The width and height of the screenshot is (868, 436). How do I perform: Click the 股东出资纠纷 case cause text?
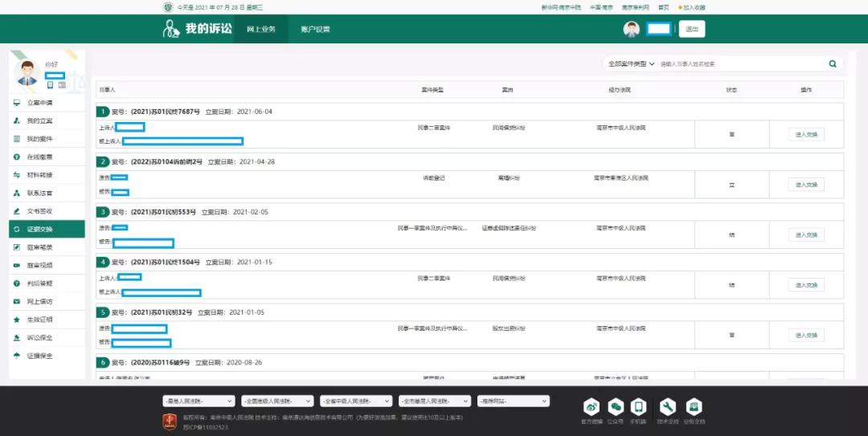pos(509,328)
